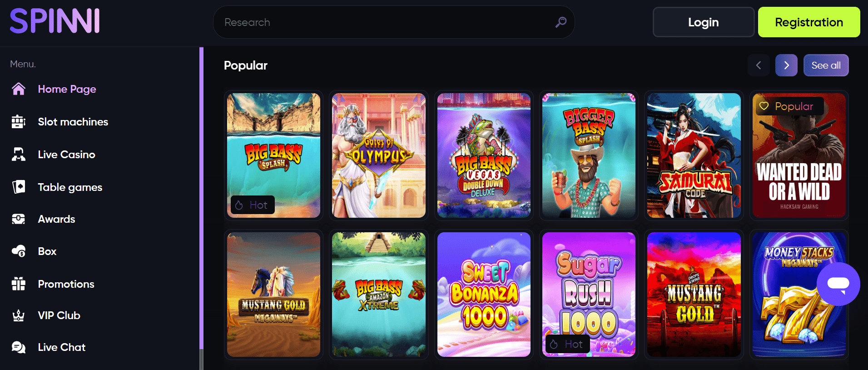Click the green Registration button
868x370 pixels.
click(809, 22)
